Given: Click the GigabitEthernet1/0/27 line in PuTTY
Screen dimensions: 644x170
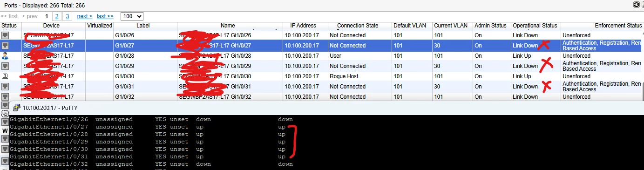Looking at the screenshot, I should (148, 127).
